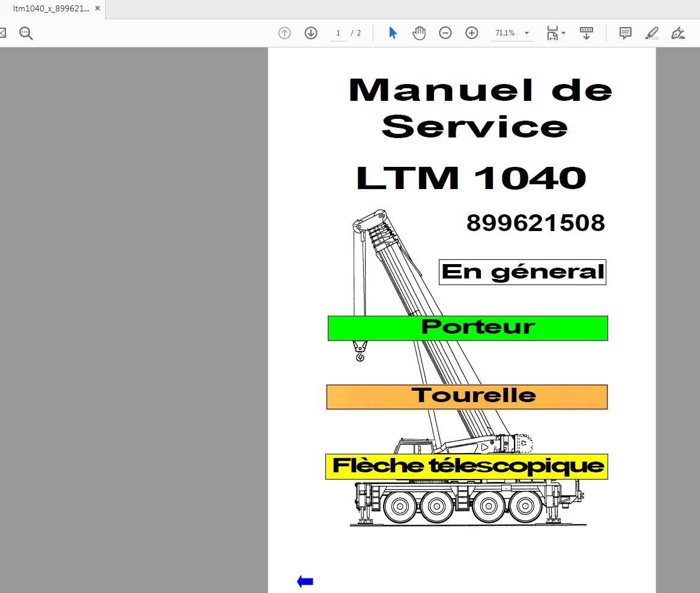Open the En géneral section link

click(523, 272)
